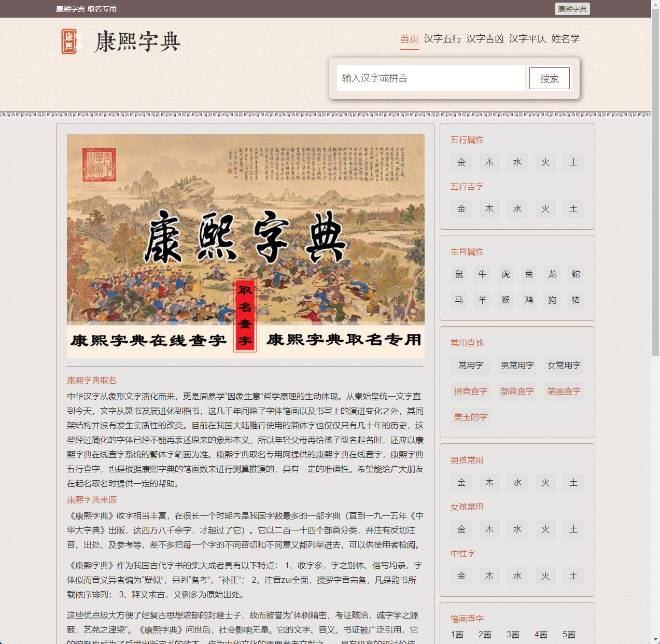The width and height of the screenshot is (660, 644).
Task: Click the 搜索 search button
Action: coord(549,78)
